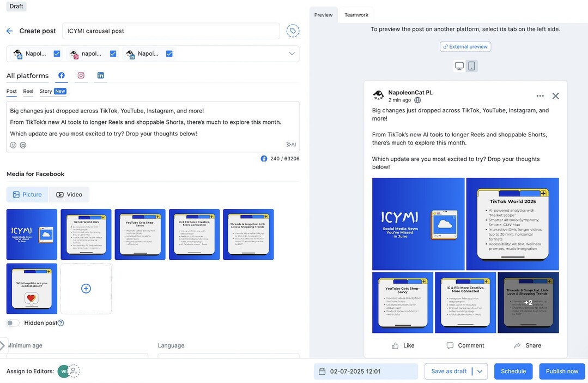Expand the left-edge side panel arrow
588x383 pixels.
pos(3,345)
